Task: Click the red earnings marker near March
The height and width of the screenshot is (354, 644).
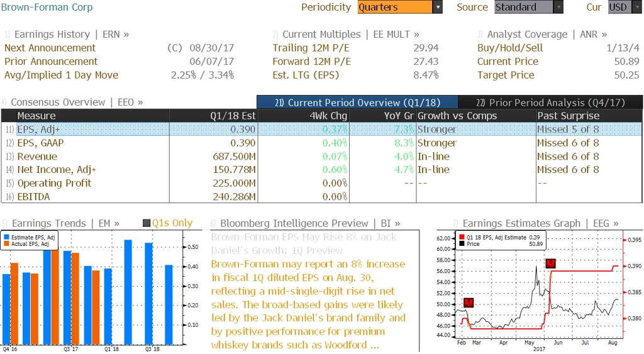Action: (468, 303)
